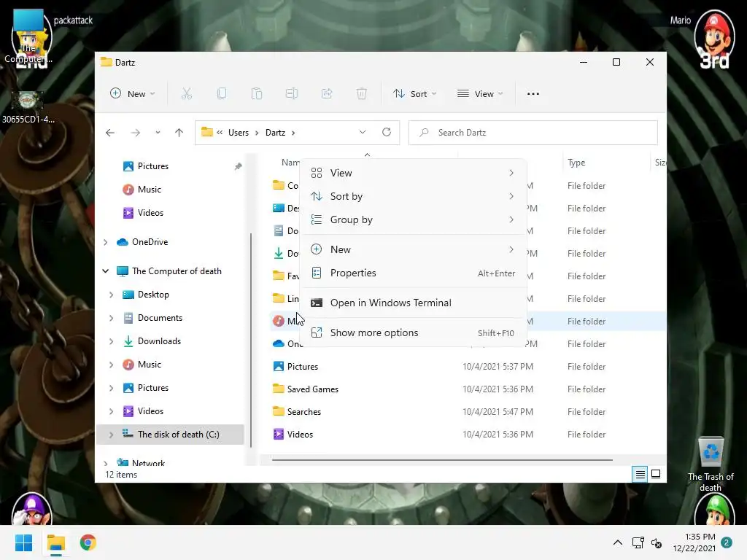Click the muted volume tray icon
This screenshot has height=560, width=747.
coord(657,542)
